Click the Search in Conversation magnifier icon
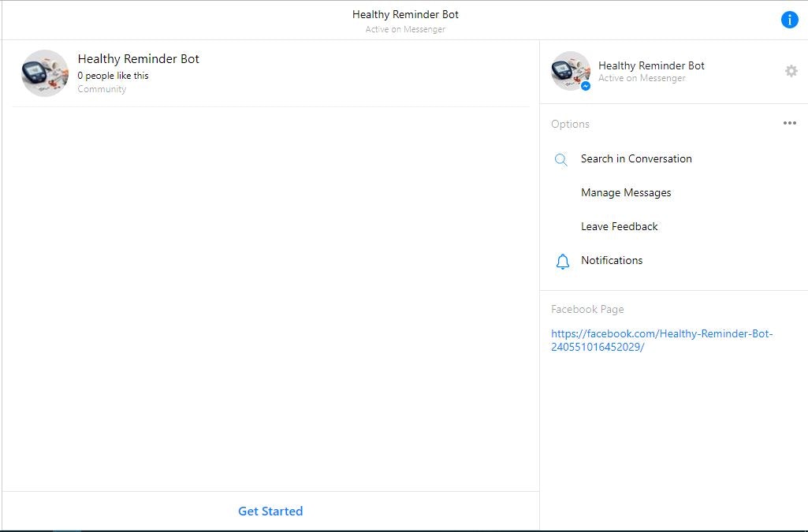This screenshot has height=532, width=808. (560, 160)
